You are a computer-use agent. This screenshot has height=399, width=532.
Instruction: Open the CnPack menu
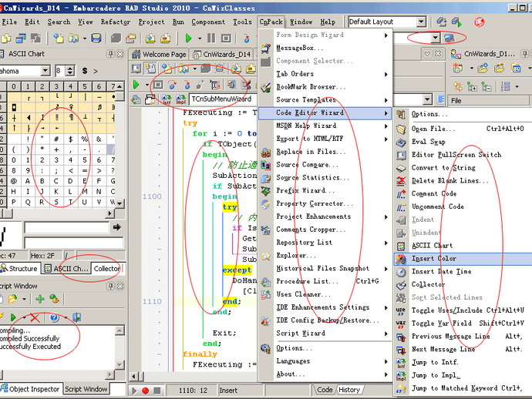point(271,22)
